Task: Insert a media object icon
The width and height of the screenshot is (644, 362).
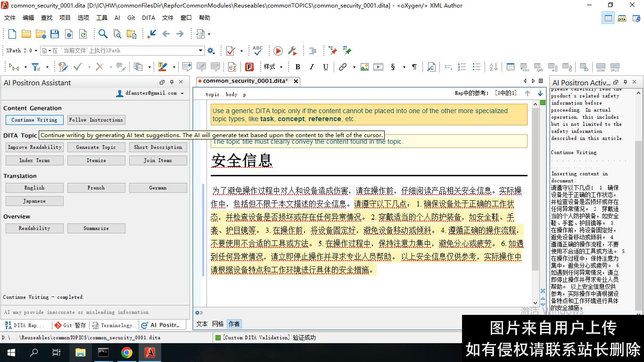Action: click(x=379, y=67)
